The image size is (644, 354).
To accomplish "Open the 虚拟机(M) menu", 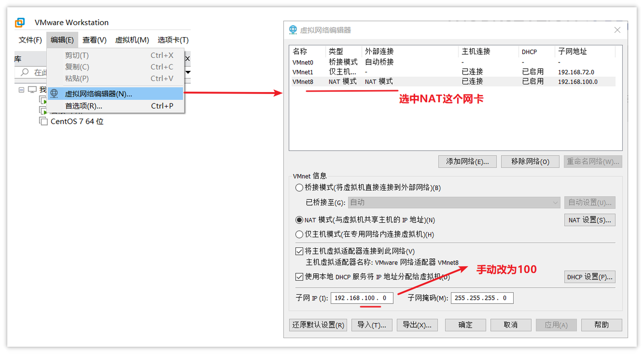I will click(132, 40).
